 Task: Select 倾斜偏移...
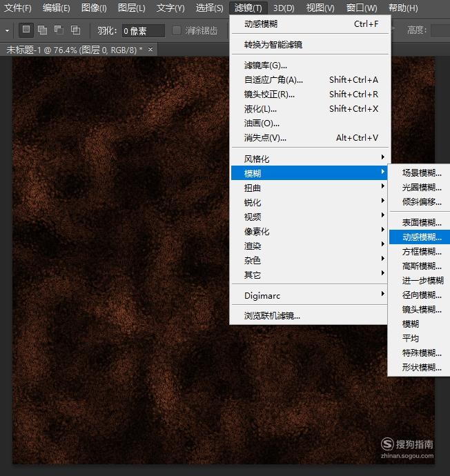point(420,202)
